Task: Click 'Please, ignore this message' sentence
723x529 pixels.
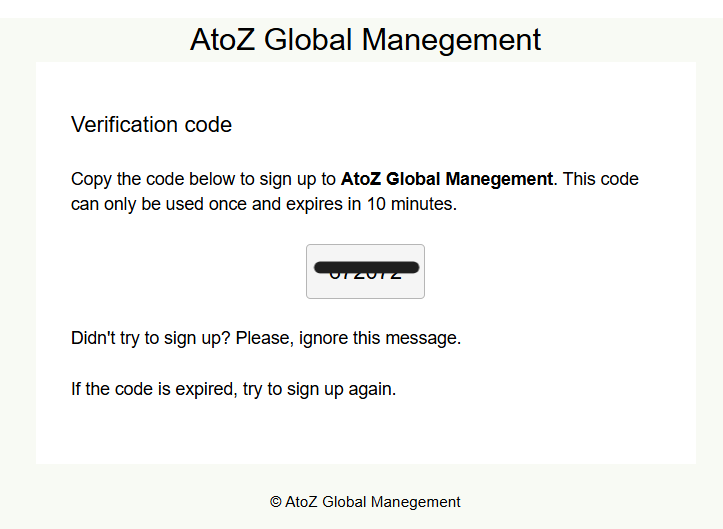Action: coord(348,338)
